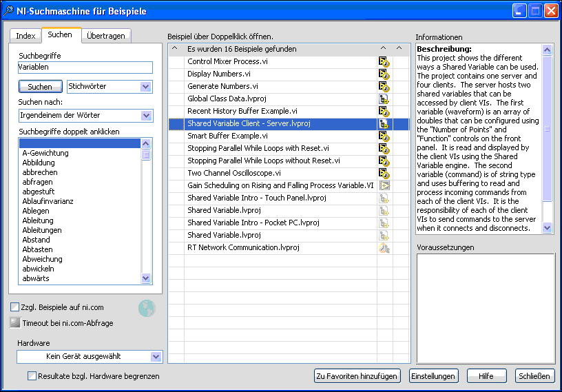
Task: Select highlighted blank entry atop keyword list
Action: tap(80, 143)
